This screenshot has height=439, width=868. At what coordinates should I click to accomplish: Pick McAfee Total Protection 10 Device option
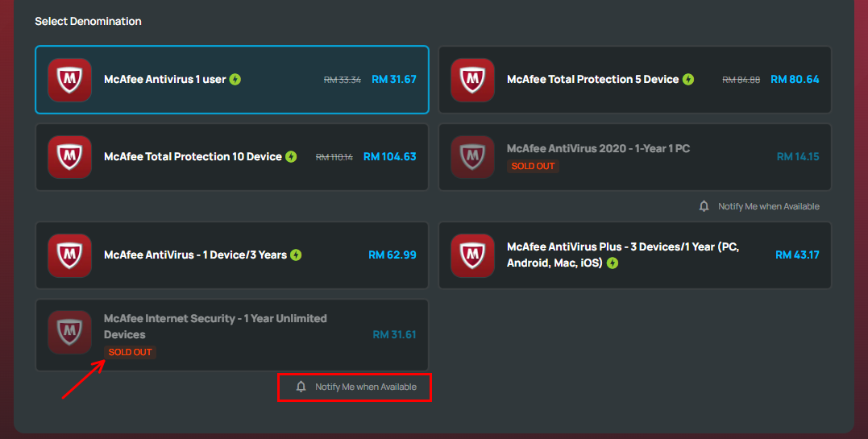pos(232,157)
